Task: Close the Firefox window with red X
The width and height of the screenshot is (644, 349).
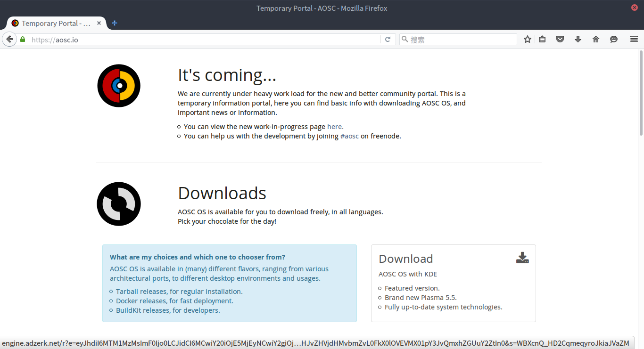Action: click(x=635, y=8)
